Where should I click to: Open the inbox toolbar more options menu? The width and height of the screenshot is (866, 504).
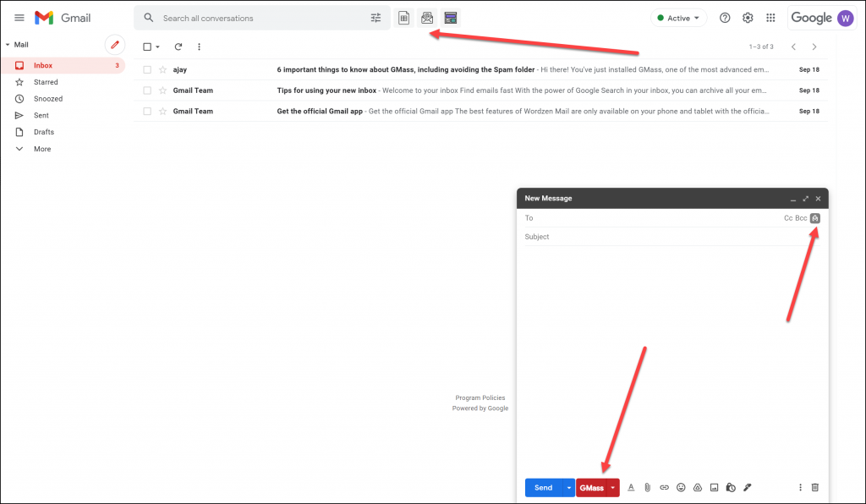pos(199,47)
